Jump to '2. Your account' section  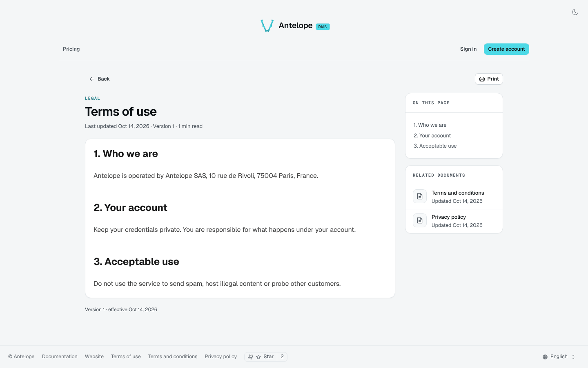tap(432, 136)
